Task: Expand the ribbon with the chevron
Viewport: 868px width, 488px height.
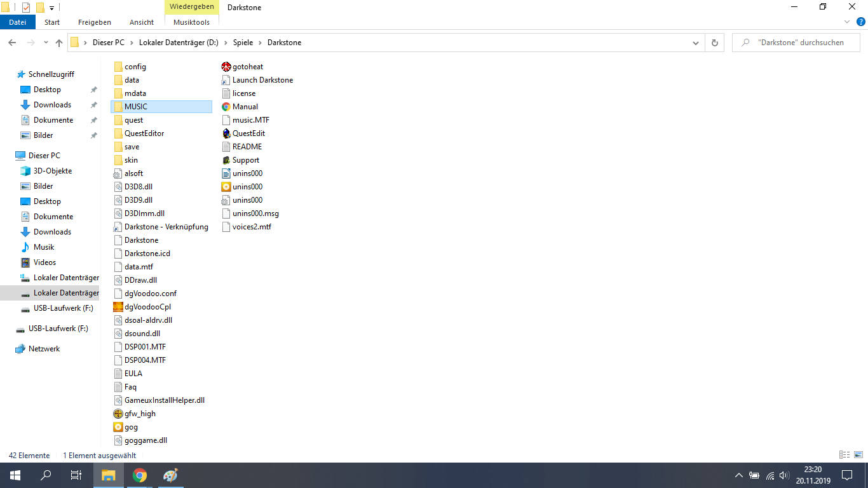Action: [846, 22]
